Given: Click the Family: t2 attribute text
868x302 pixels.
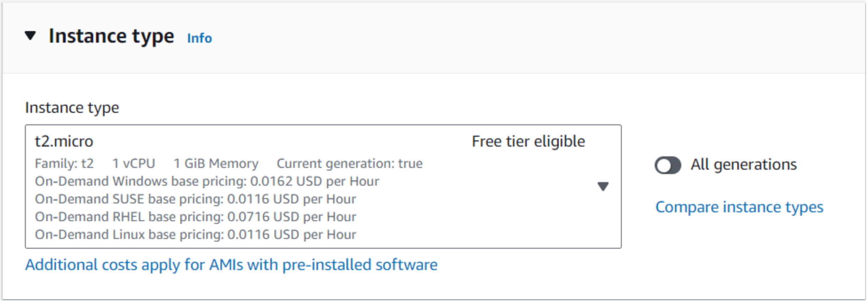Looking at the screenshot, I should point(64,164).
